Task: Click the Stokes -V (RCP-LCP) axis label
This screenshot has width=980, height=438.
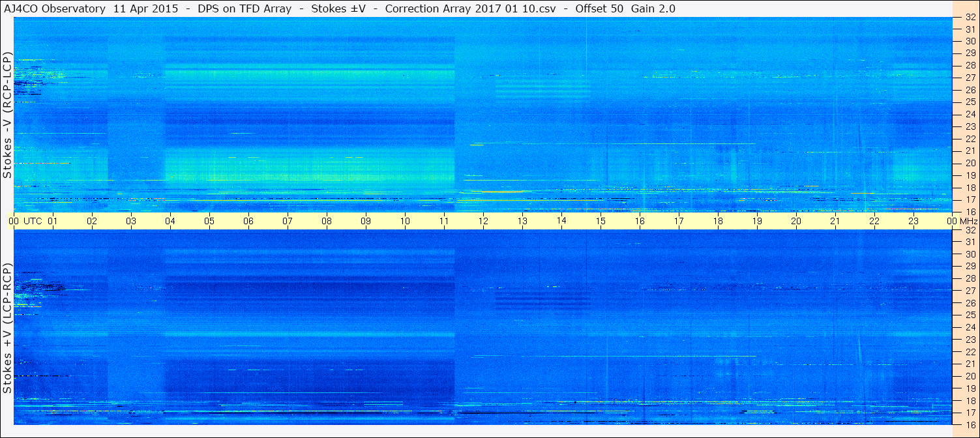Action: point(7,116)
